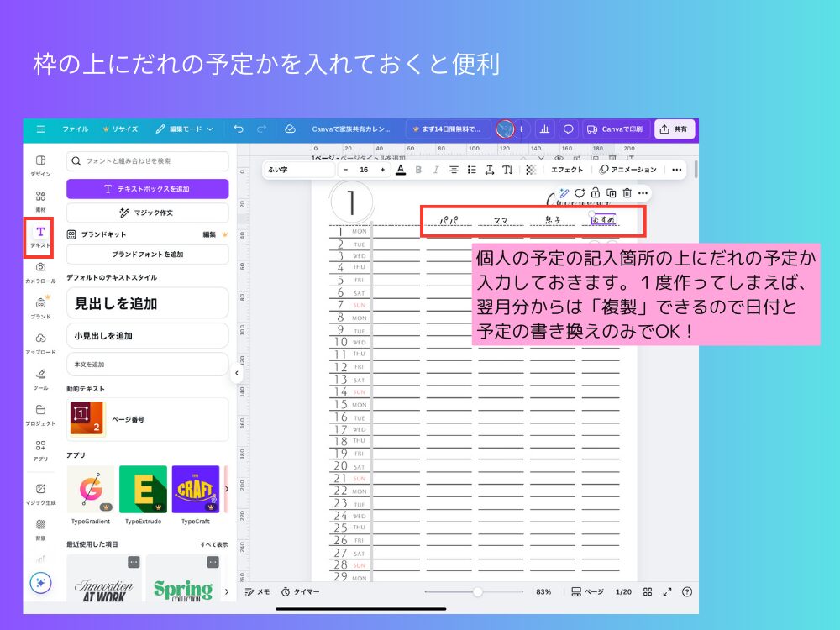Click the fonts search input field
The width and height of the screenshot is (840, 630).
147,160
